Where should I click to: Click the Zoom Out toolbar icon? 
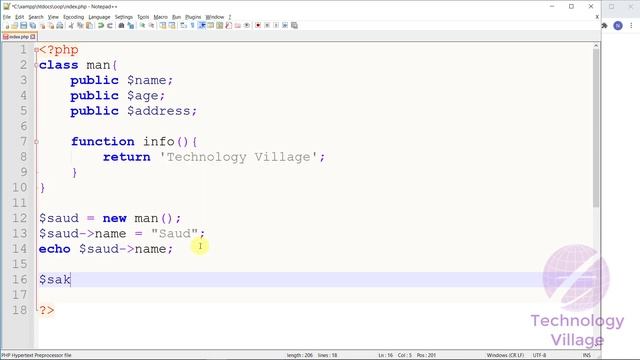(x=151, y=26)
